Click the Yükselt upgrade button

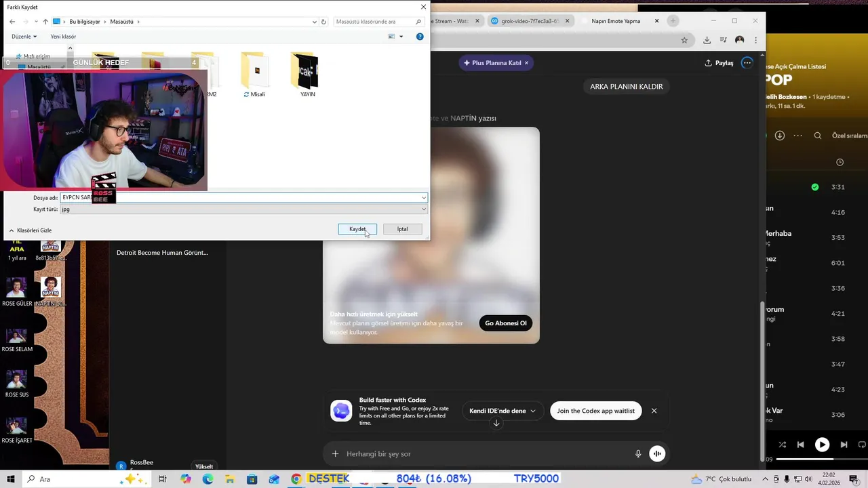(204, 466)
